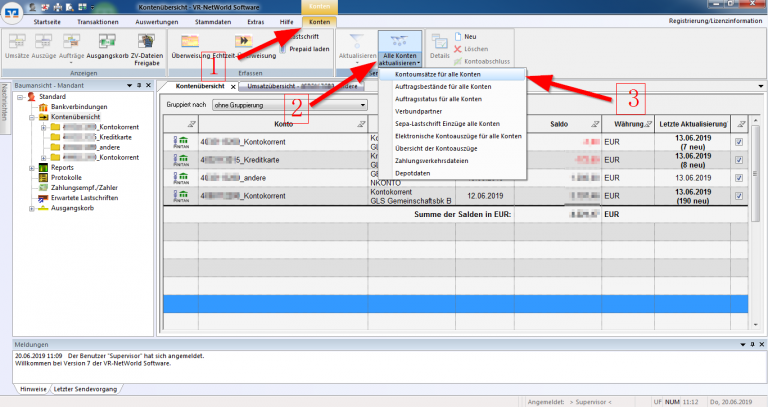The height and width of the screenshot is (407, 768).
Task: Open Protokolle in the navigation tree
Action: point(66,178)
